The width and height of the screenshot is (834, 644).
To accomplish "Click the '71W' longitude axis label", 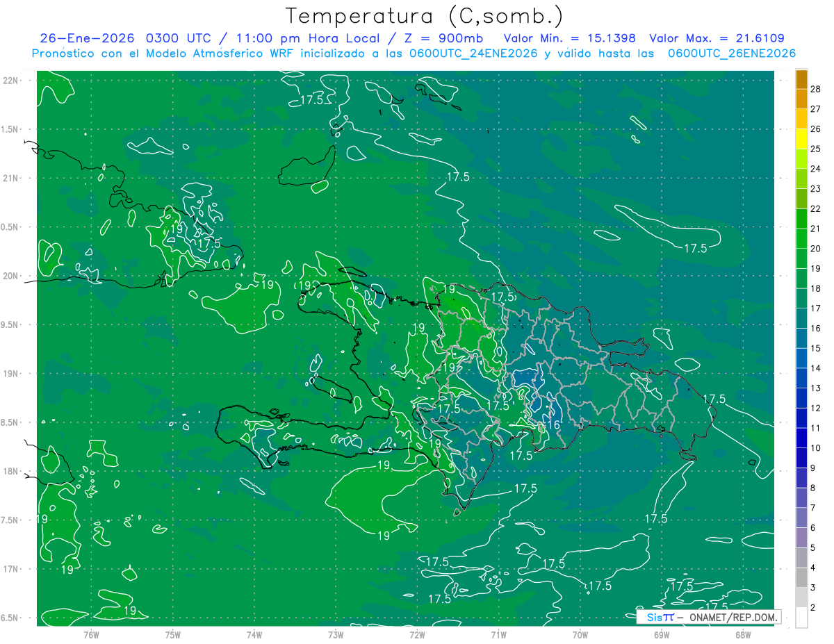I will coord(498,634).
